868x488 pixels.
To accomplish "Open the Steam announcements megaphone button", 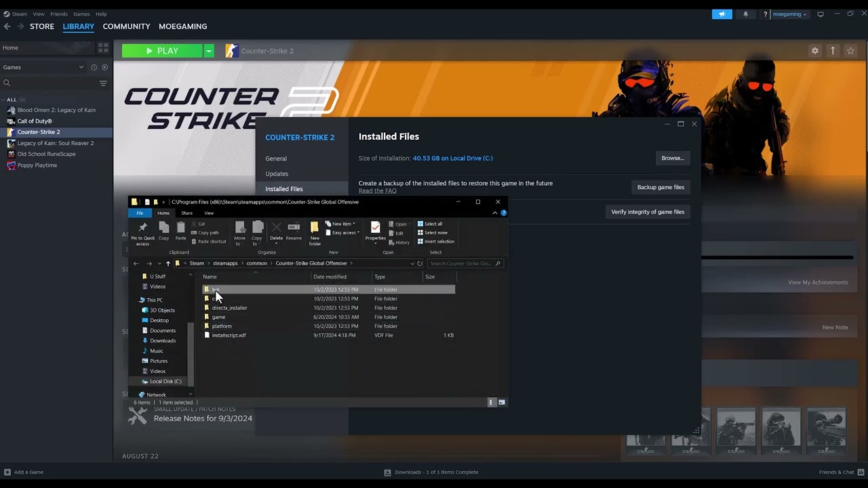I will [722, 14].
